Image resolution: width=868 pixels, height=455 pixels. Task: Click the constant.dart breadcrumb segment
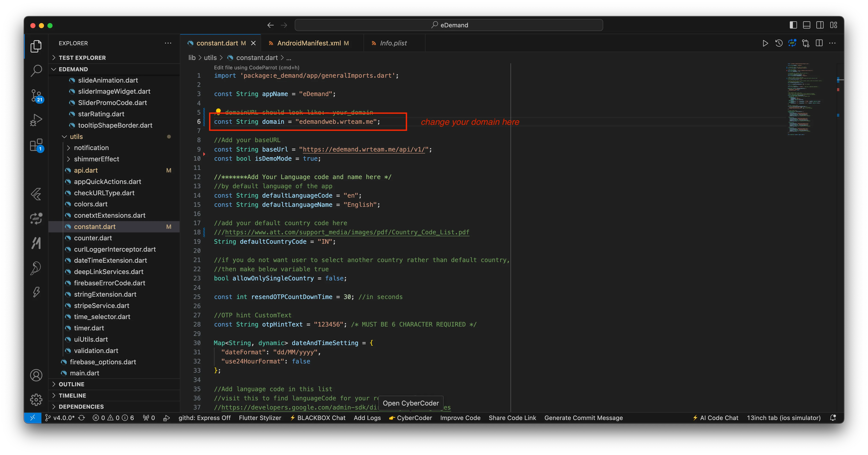[x=257, y=58]
